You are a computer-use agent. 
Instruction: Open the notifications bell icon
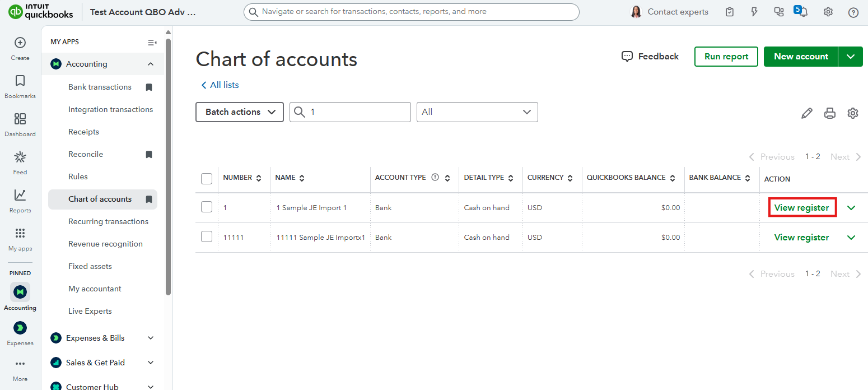803,12
